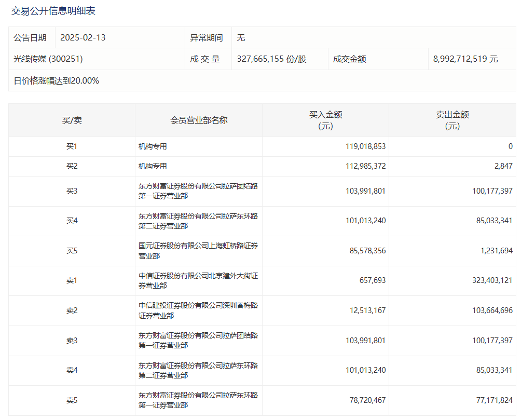Open 东方财富证券 branch name in 买3 row
The image size is (522, 420).
[x=198, y=191]
